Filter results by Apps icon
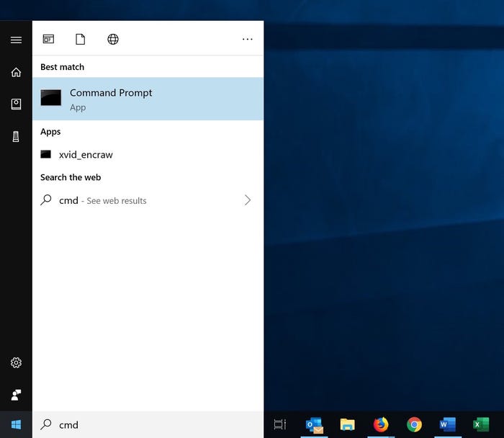Viewport: 504px width, 438px height. pos(48,39)
